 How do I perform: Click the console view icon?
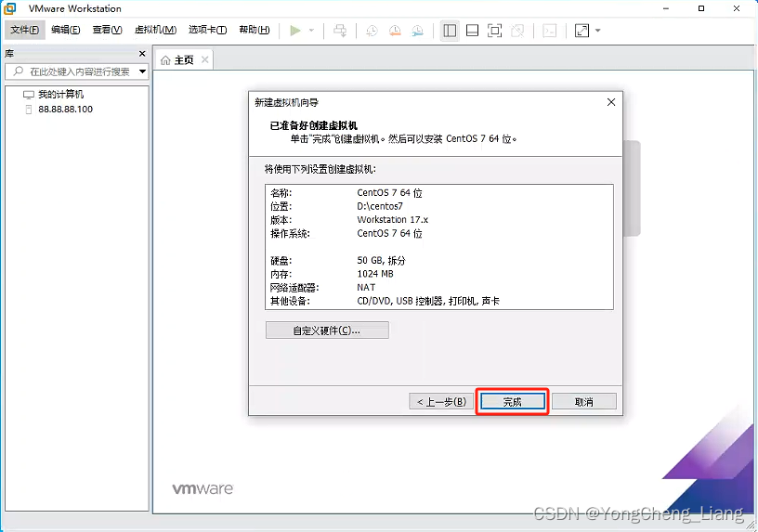pos(550,31)
